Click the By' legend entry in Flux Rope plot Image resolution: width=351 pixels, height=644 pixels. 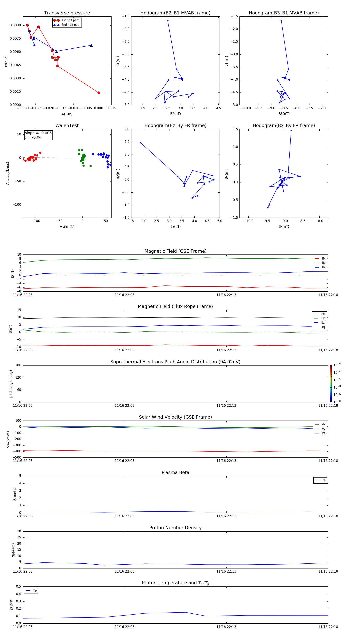[320, 318]
